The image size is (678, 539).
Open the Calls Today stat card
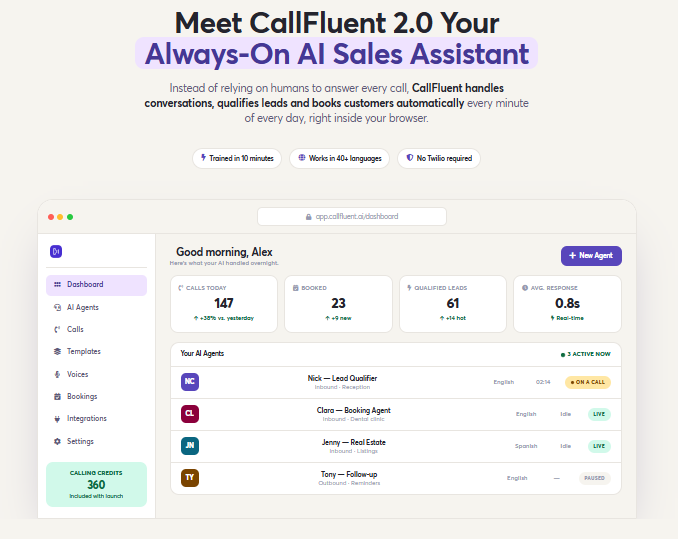[224, 304]
